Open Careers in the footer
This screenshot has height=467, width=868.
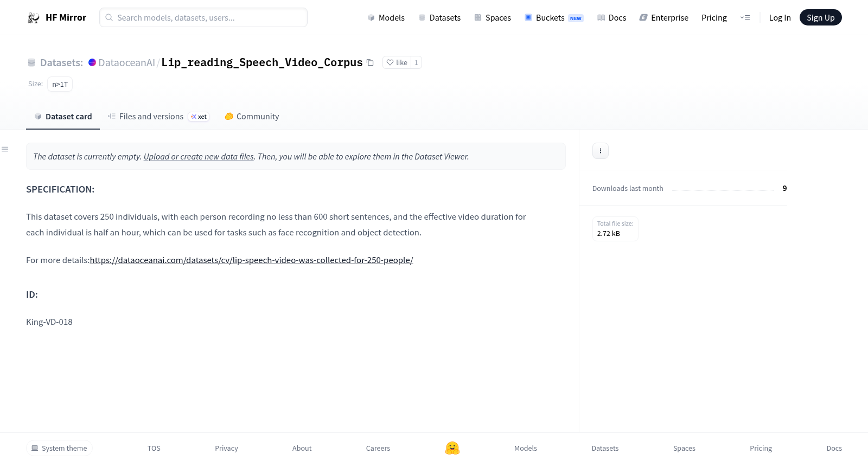[x=378, y=448]
